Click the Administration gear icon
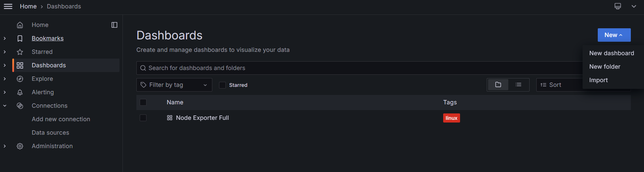This screenshot has height=172, width=644. (20, 146)
